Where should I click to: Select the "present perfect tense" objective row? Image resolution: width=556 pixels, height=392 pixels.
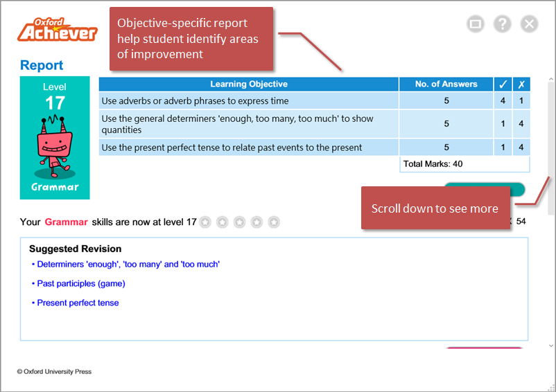click(x=314, y=147)
